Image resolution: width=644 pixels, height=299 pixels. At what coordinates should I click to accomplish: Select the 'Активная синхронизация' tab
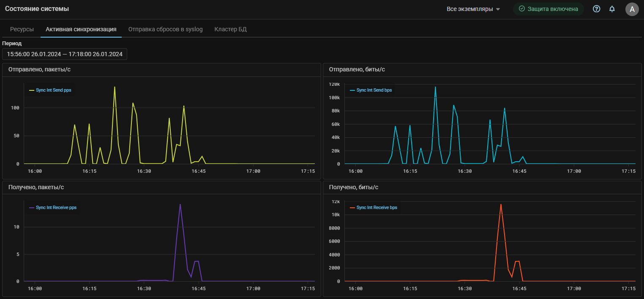[81, 29]
